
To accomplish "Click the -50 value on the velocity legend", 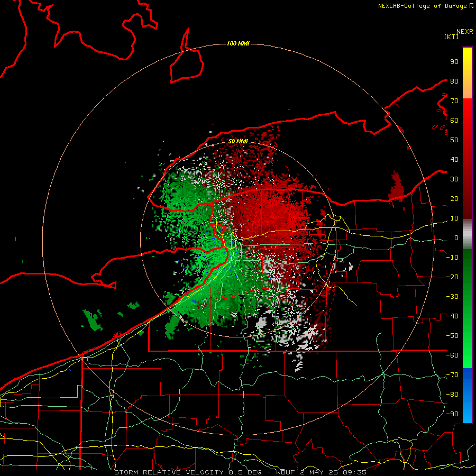I will tap(452, 336).
